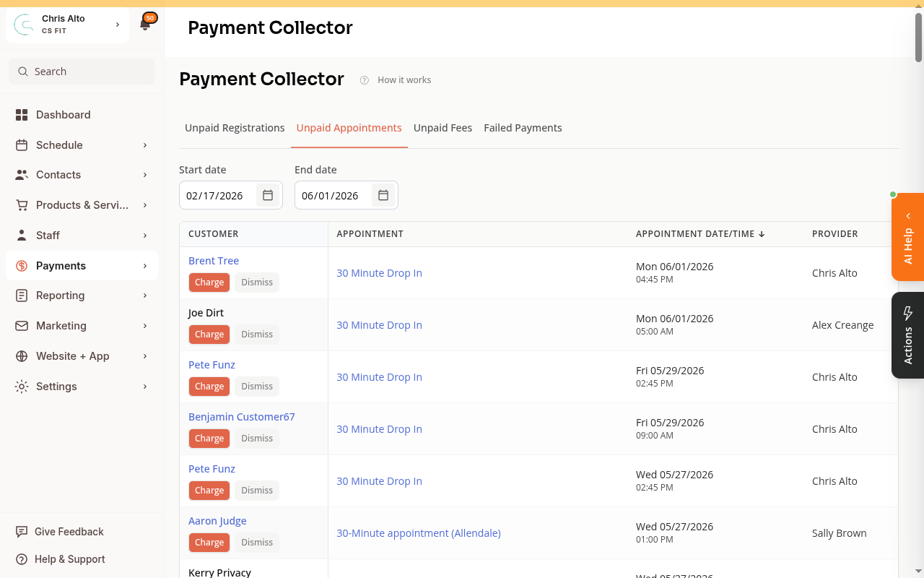Click the Joe Dirt customer name
Screen dimensions: 924x578
click(206, 313)
